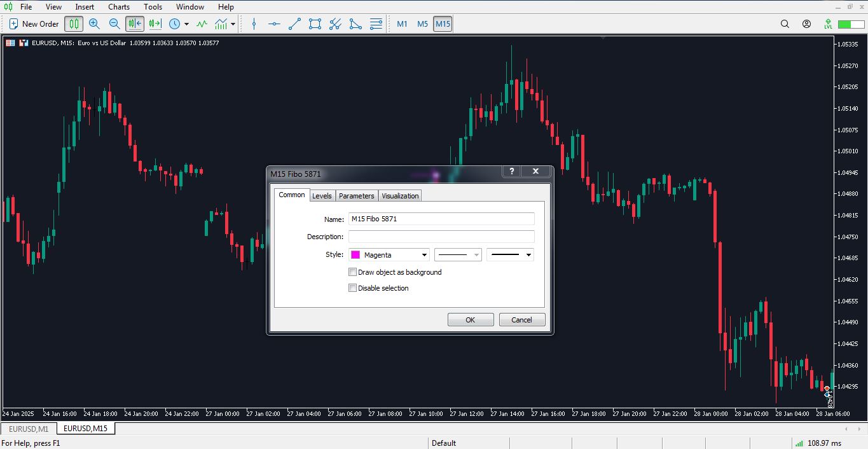Open the line thickness dropdown
The image size is (868, 449).
(x=528, y=254)
